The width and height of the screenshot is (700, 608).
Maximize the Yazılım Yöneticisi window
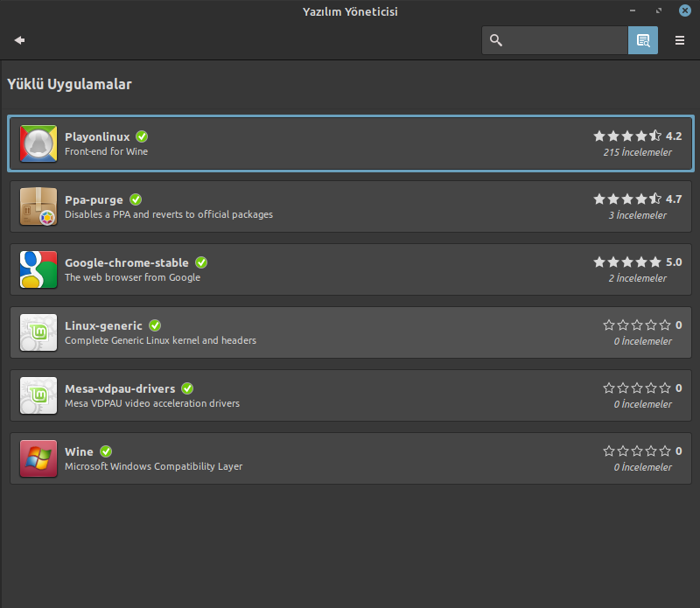pos(659,10)
